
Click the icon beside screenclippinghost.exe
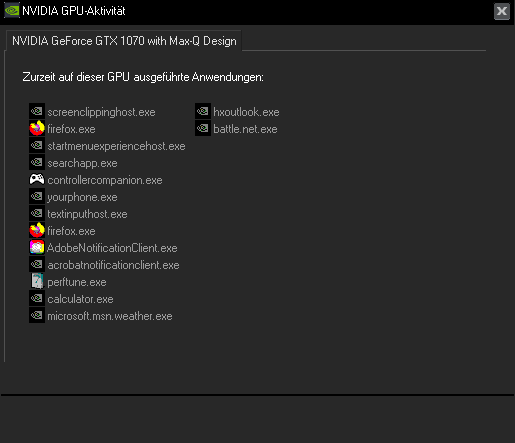pyautogui.click(x=37, y=111)
